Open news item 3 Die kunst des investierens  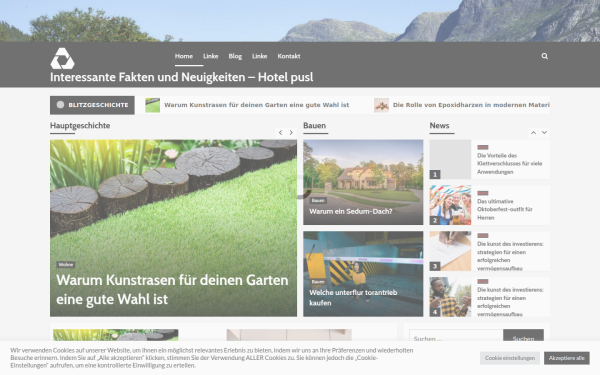click(x=510, y=256)
